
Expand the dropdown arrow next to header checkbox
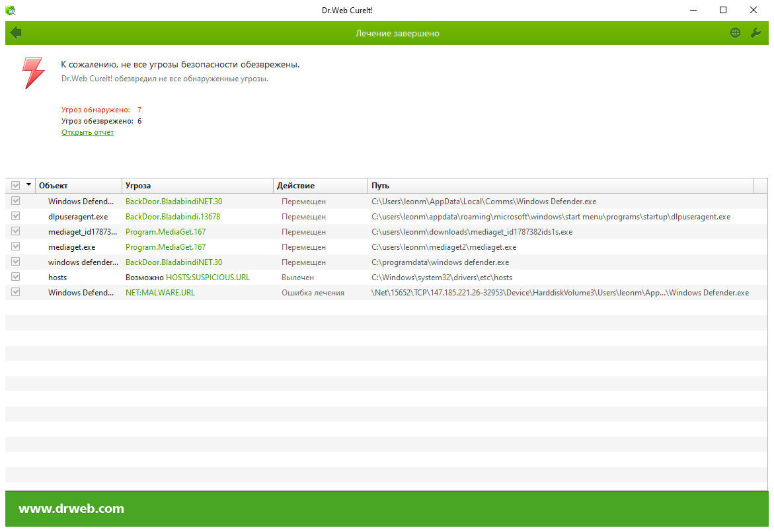tap(28, 185)
